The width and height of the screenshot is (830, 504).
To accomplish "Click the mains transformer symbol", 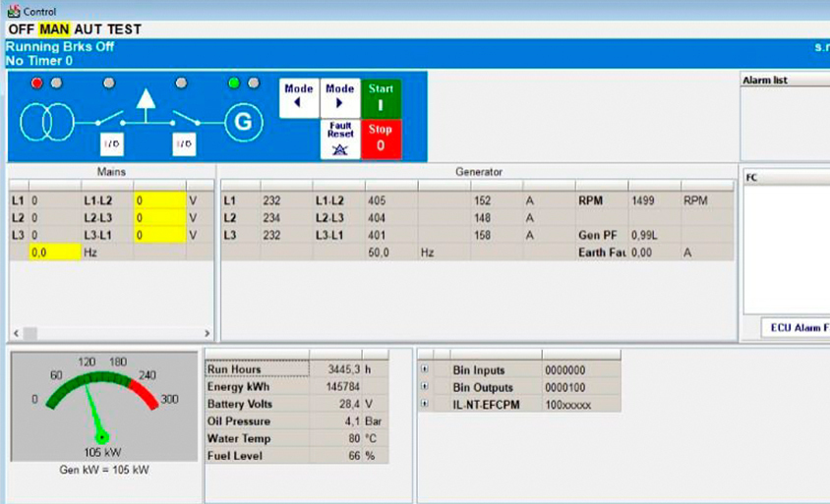I will coord(47,122).
